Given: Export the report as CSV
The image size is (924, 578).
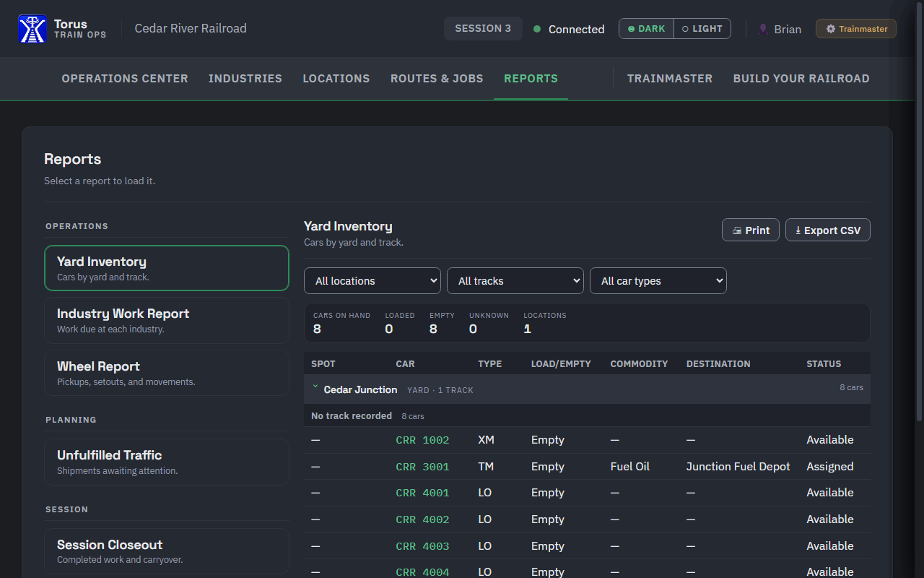Looking at the screenshot, I should coord(828,230).
